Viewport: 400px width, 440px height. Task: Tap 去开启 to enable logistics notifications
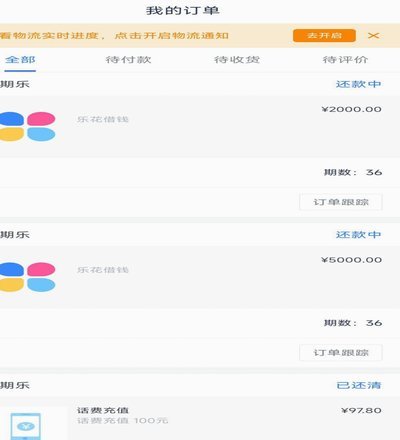(x=324, y=36)
